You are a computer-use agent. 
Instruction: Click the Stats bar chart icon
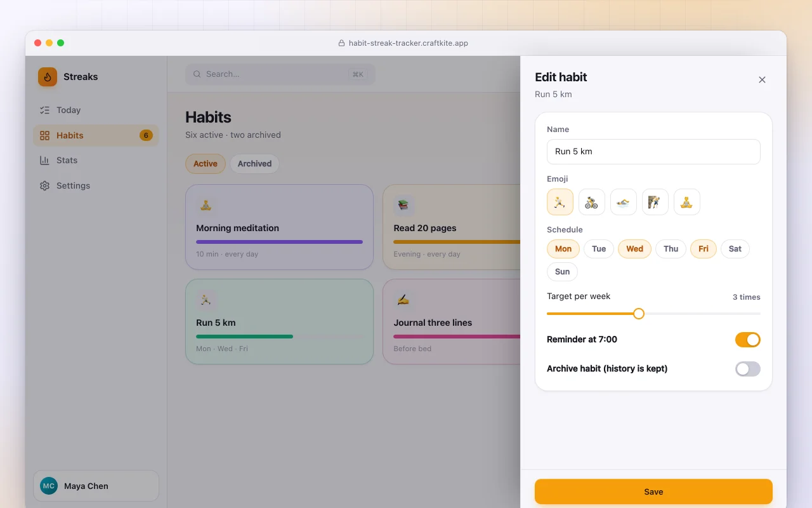[44, 160]
